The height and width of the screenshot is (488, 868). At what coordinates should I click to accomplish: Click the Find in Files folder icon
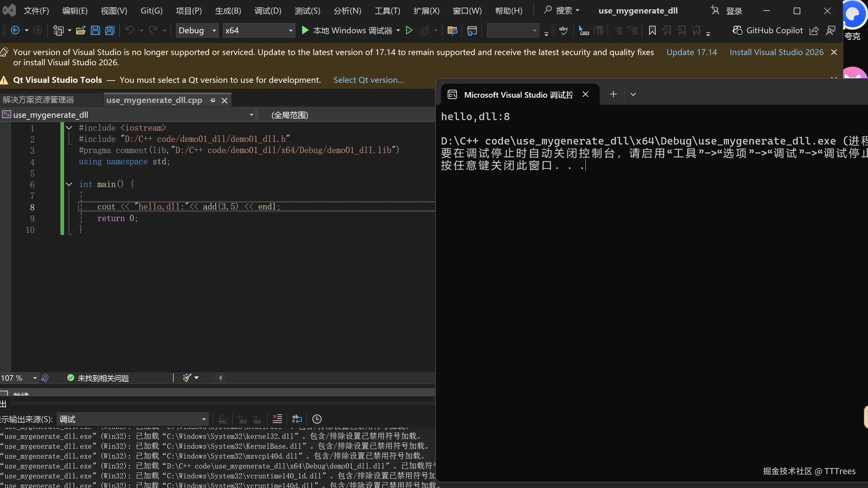click(x=452, y=31)
